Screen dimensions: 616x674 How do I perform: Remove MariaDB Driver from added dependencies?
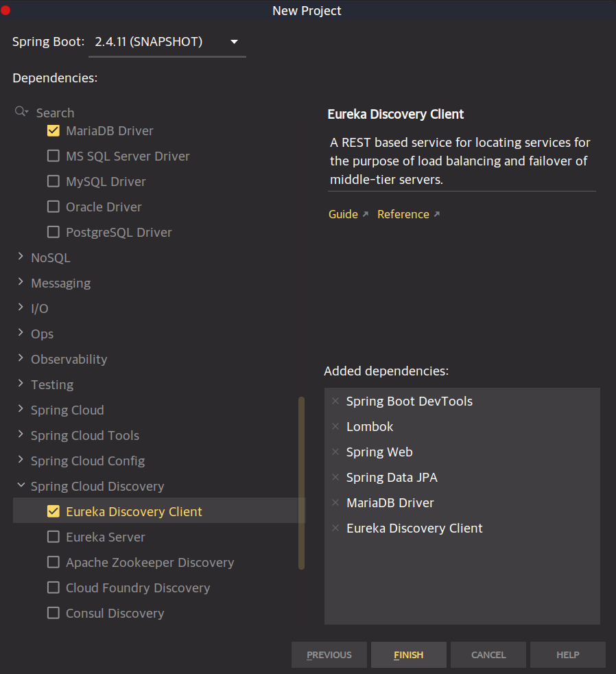click(335, 502)
